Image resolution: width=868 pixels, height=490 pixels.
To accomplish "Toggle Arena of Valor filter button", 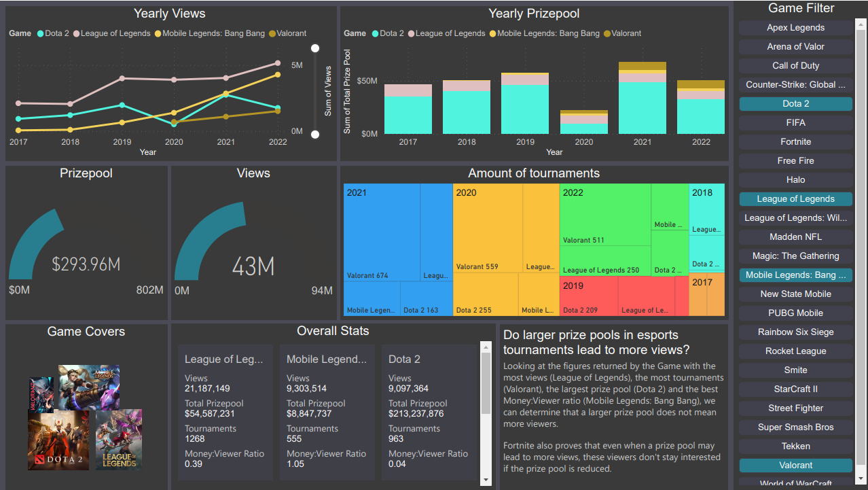I will pyautogui.click(x=795, y=47).
